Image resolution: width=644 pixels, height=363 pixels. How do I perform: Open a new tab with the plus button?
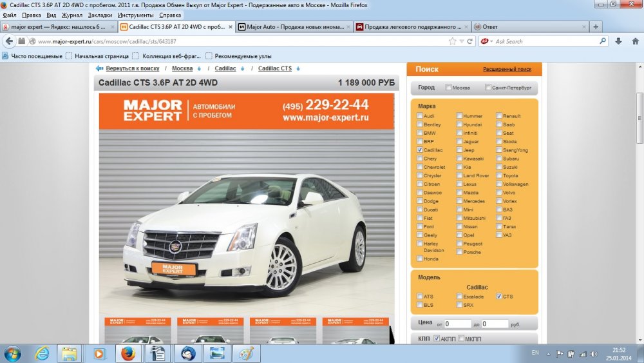[x=596, y=27]
